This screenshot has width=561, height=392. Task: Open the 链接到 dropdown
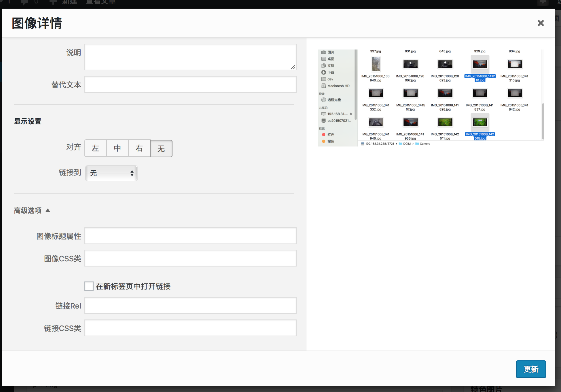pos(111,173)
